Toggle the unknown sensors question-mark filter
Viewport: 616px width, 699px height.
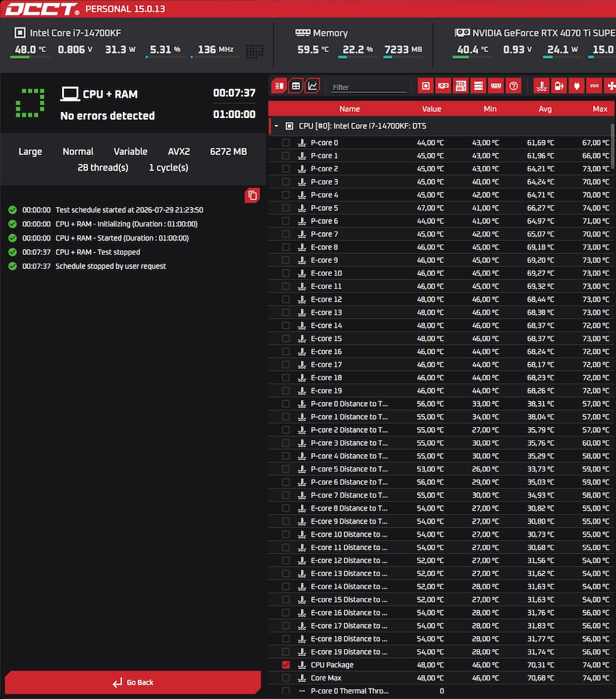click(514, 86)
